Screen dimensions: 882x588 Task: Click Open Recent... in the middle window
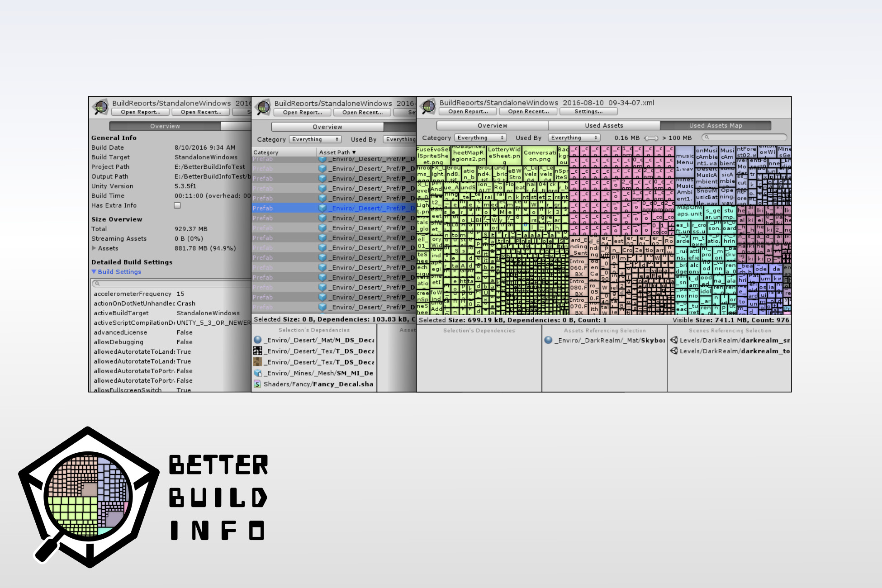point(362,113)
